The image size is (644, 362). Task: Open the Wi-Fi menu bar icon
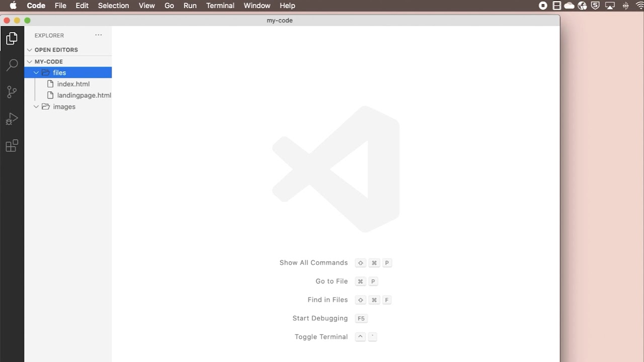click(640, 6)
